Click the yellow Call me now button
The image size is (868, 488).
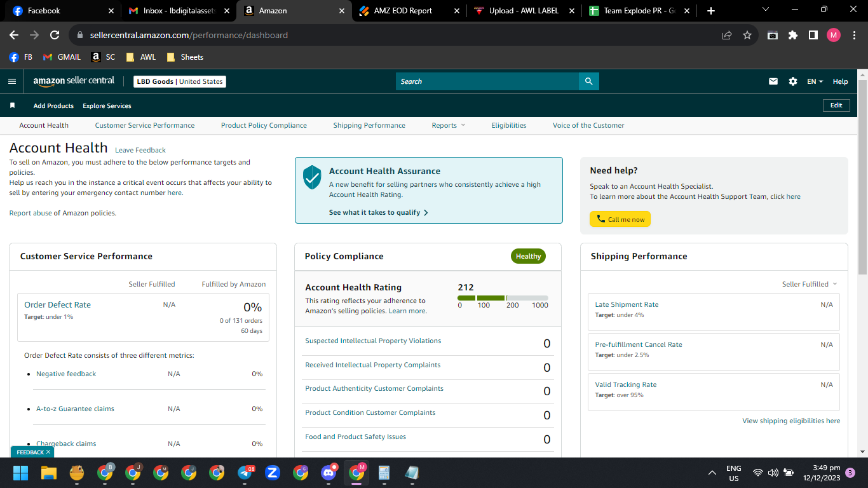620,219
